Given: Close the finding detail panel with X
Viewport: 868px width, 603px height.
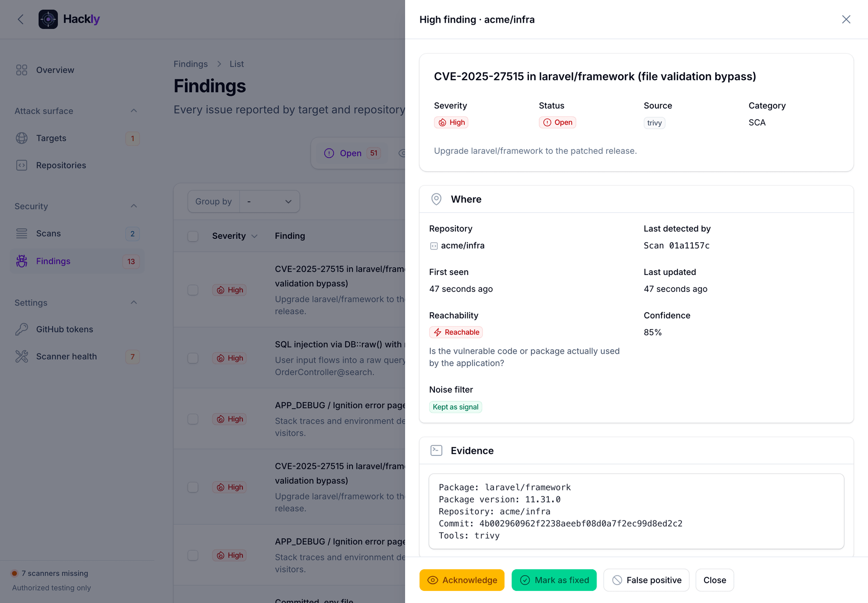Looking at the screenshot, I should tap(846, 19).
